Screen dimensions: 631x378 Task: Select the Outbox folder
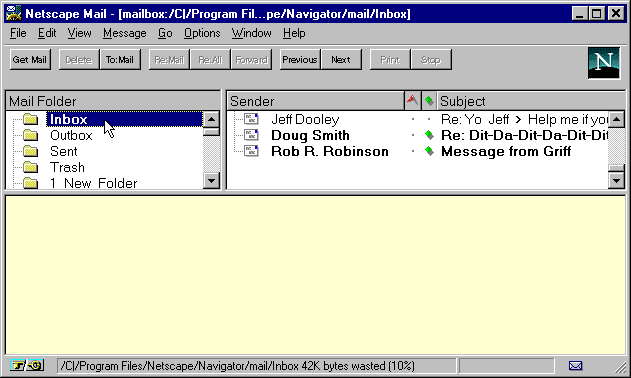71,135
